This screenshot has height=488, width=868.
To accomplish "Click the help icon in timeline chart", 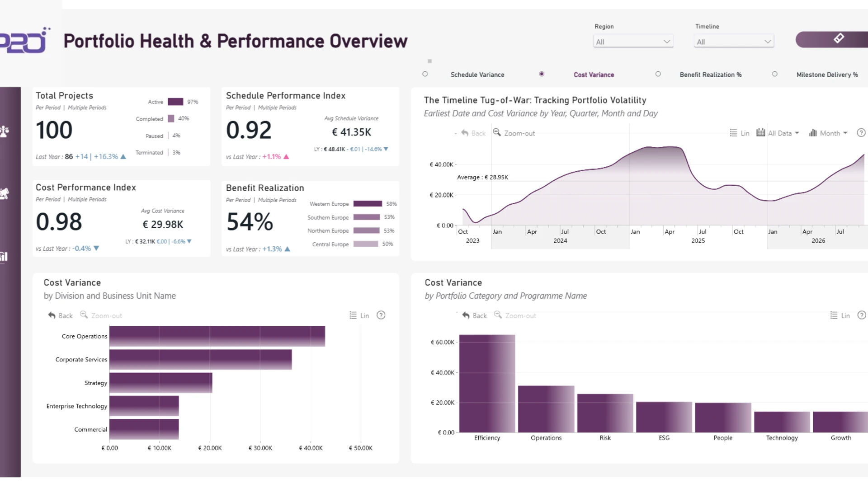I will 861,133.
